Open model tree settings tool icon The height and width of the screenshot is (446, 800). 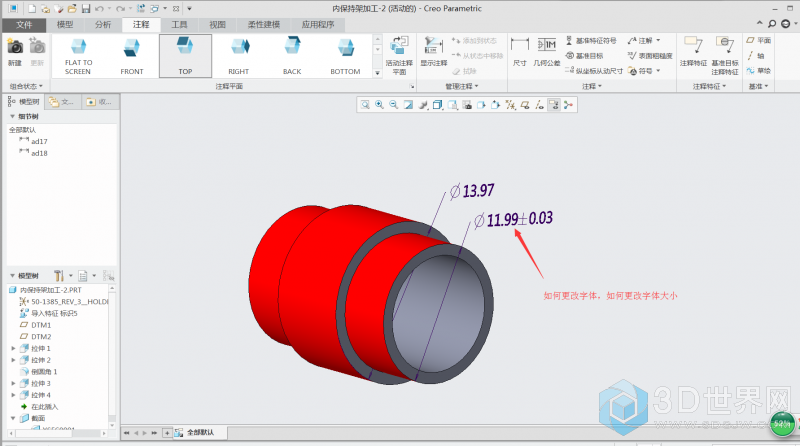click(x=60, y=276)
